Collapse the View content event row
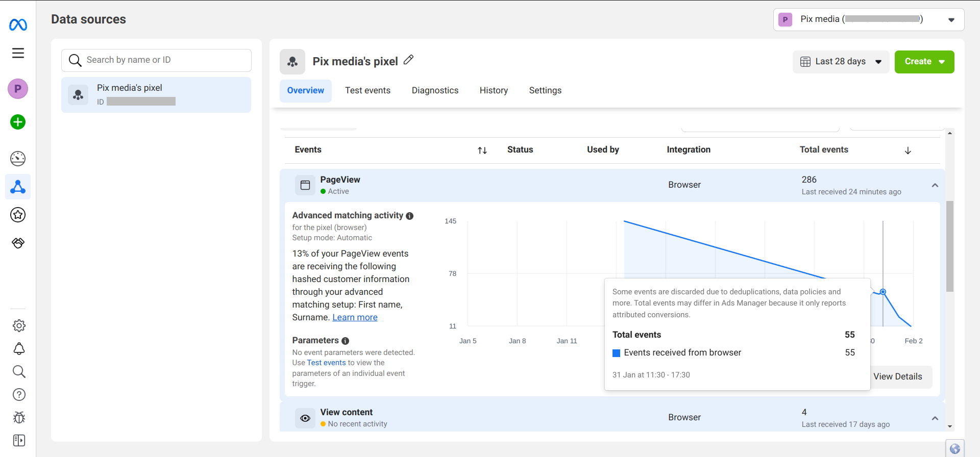The image size is (980, 457). (935, 418)
